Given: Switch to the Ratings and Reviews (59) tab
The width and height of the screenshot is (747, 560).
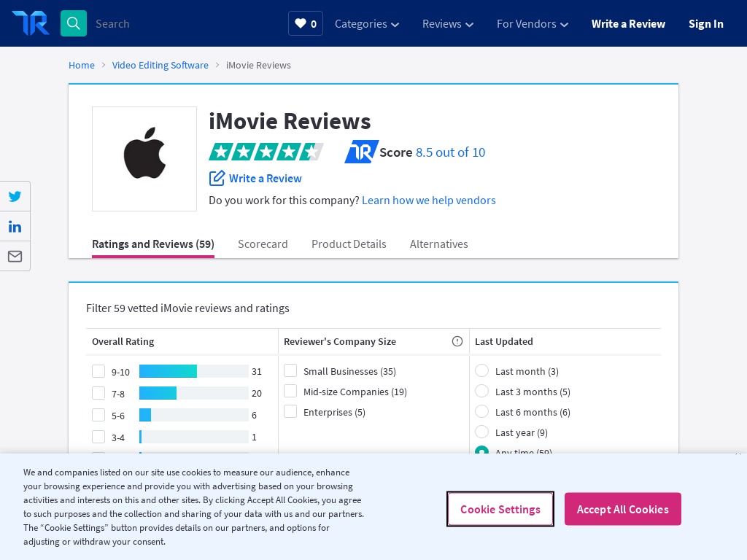Looking at the screenshot, I should 153,244.
